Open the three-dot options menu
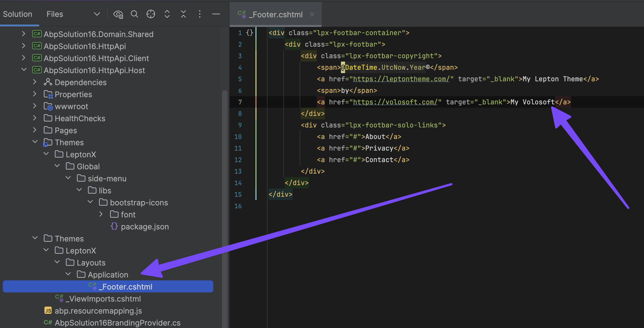Image resolution: width=644 pixels, height=328 pixels. point(200,14)
